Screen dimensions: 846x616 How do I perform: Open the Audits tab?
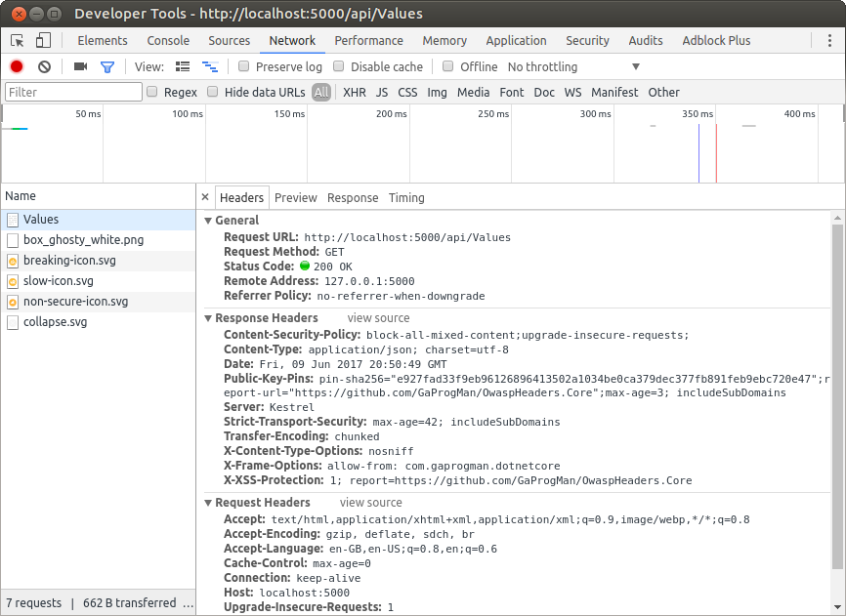(x=646, y=40)
